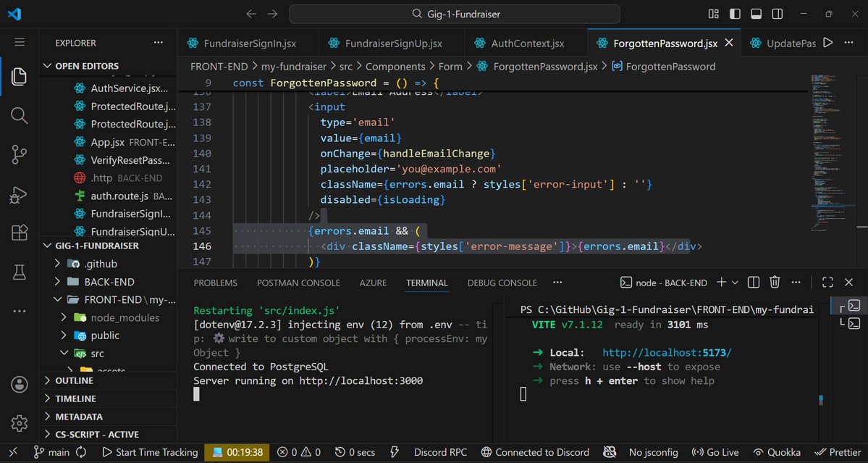Click the Gig-1-Fundraiser command center search box

(455, 14)
